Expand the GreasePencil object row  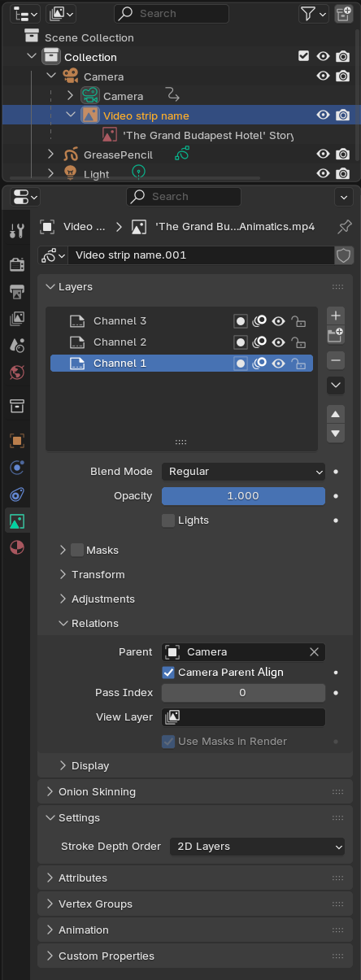coord(51,155)
